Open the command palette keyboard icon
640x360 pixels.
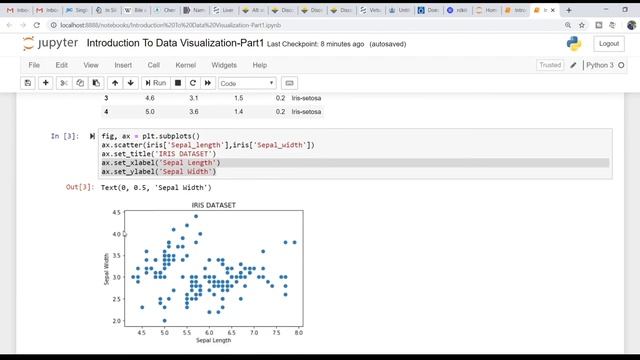click(x=289, y=83)
